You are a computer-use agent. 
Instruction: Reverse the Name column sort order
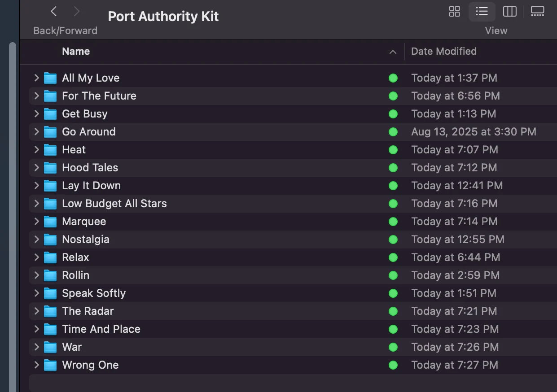click(393, 52)
